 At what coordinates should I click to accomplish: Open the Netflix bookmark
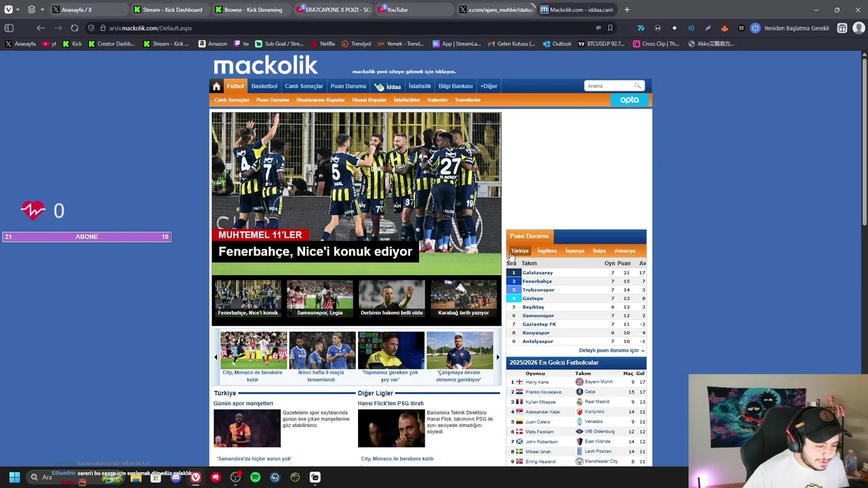tap(322, 43)
